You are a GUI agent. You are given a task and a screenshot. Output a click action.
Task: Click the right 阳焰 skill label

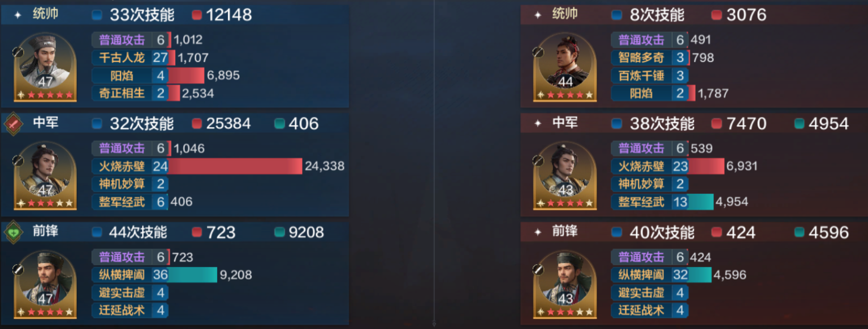click(x=642, y=93)
